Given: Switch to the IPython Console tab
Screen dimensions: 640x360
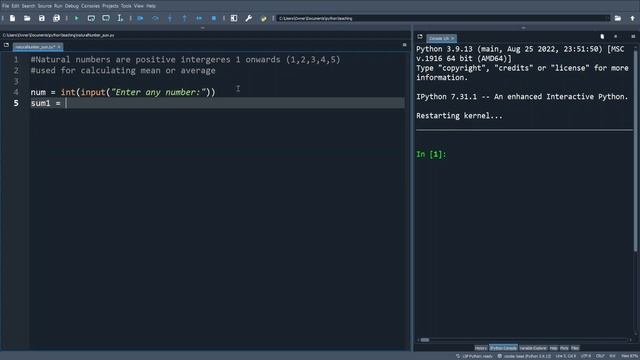Looking at the screenshot, I should tap(503, 348).
